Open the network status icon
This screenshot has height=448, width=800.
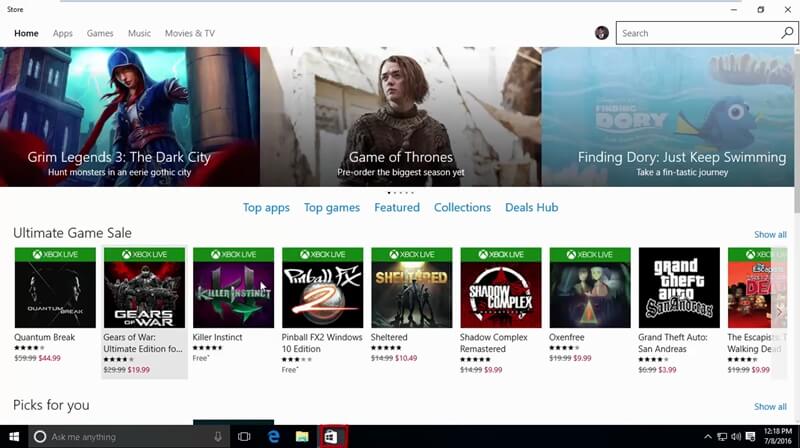pos(722,437)
